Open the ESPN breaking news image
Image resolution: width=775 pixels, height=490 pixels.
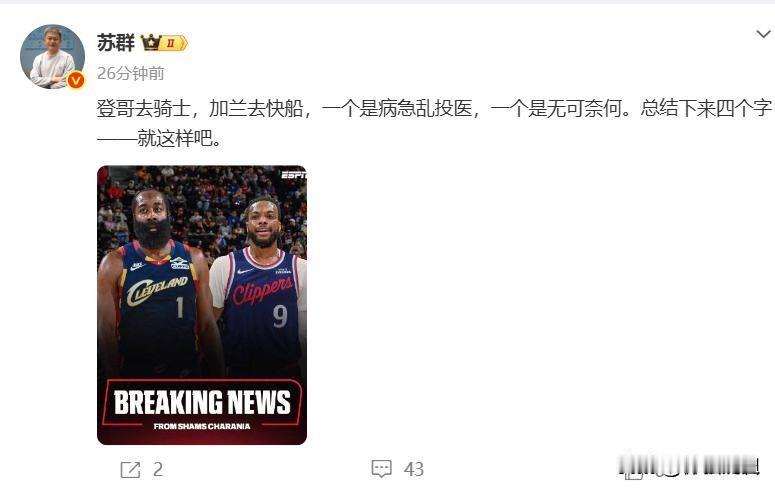click(202, 305)
